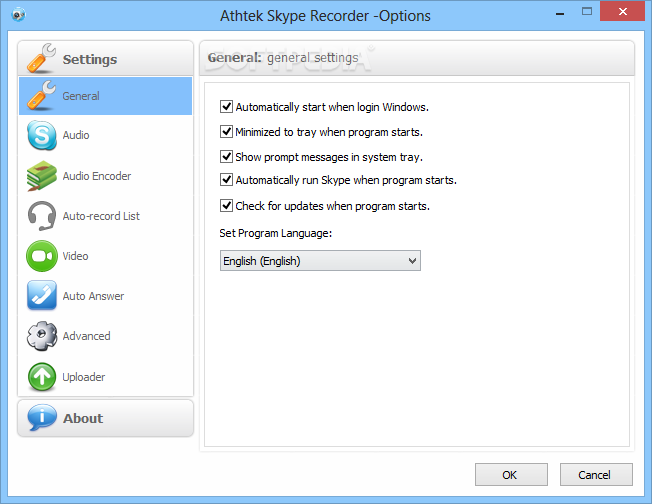Screen dimensions: 652x504
Task: Click the Cancel button
Action: pos(597,475)
